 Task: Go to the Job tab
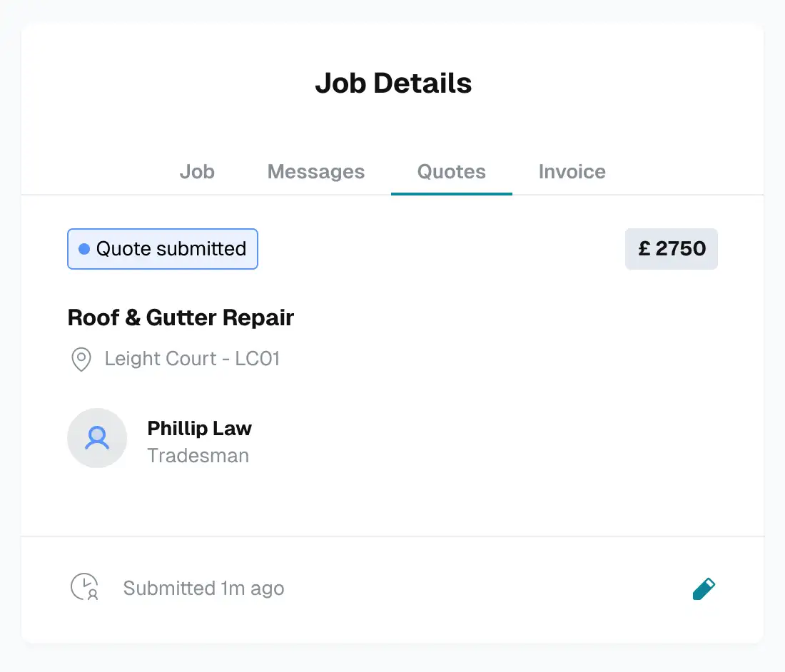197,172
